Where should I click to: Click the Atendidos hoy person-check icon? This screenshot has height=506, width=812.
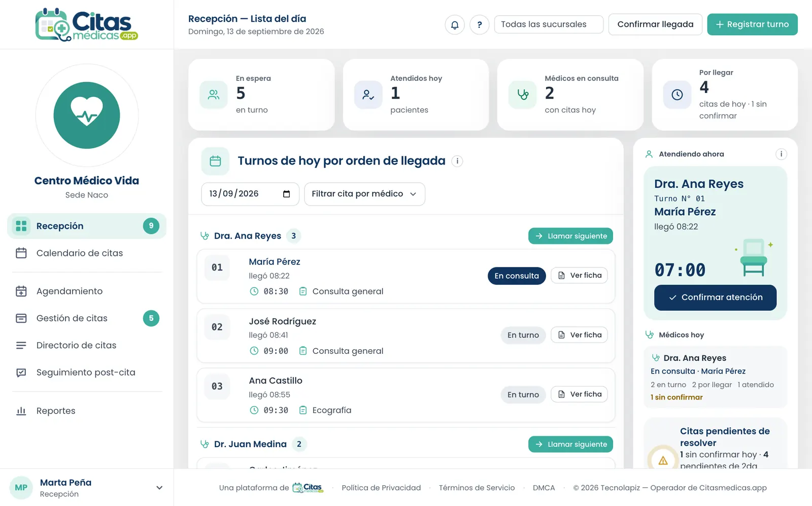coord(368,95)
